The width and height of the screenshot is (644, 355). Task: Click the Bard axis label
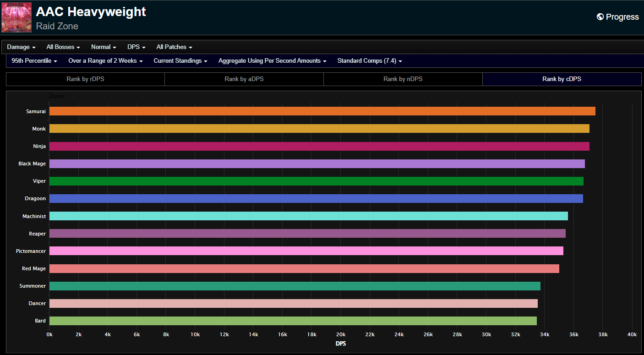[x=40, y=321]
